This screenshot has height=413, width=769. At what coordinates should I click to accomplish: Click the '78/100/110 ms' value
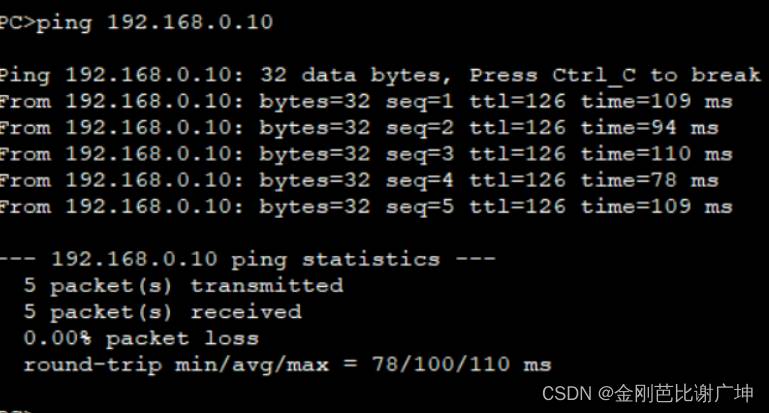[461, 364]
